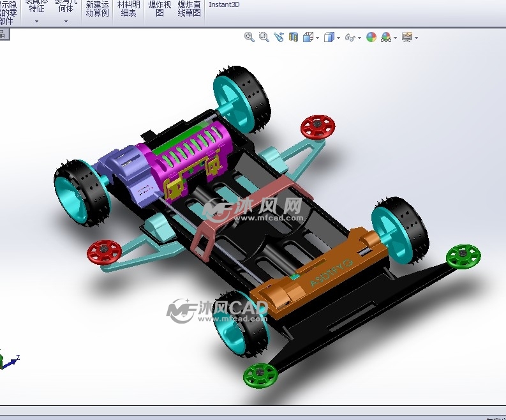
Task: Expand the Hide/Show Items dropdown arrow
Action: 359,38
